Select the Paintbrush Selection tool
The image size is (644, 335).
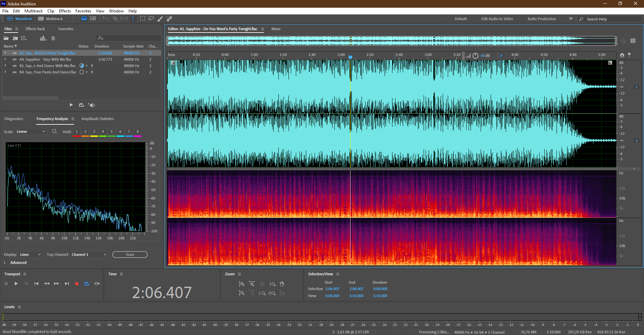coord(160,19)
